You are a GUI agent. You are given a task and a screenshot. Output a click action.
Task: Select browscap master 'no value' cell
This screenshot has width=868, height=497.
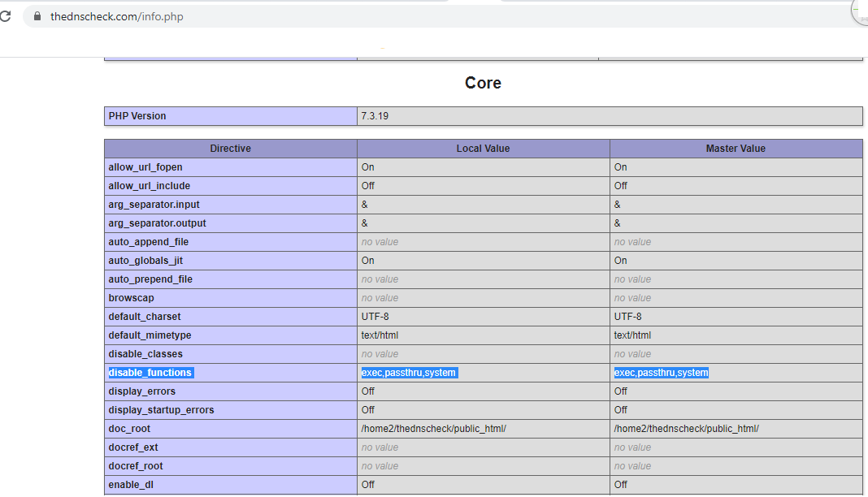point(736,298)
